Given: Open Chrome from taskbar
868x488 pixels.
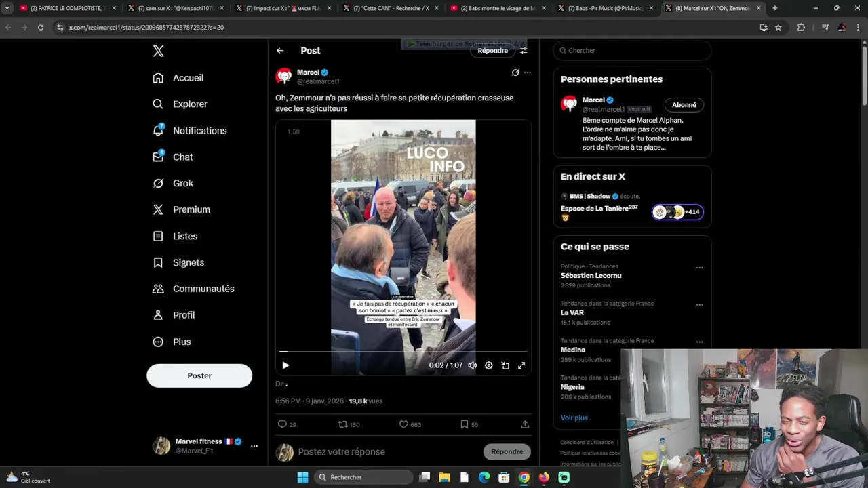Looking at the screenshot, I should 524,477.
